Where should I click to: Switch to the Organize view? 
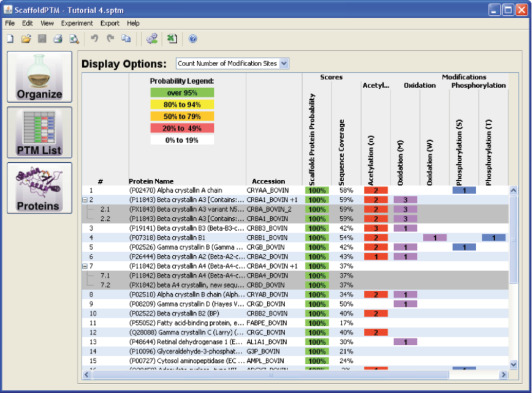coord(39,77)
